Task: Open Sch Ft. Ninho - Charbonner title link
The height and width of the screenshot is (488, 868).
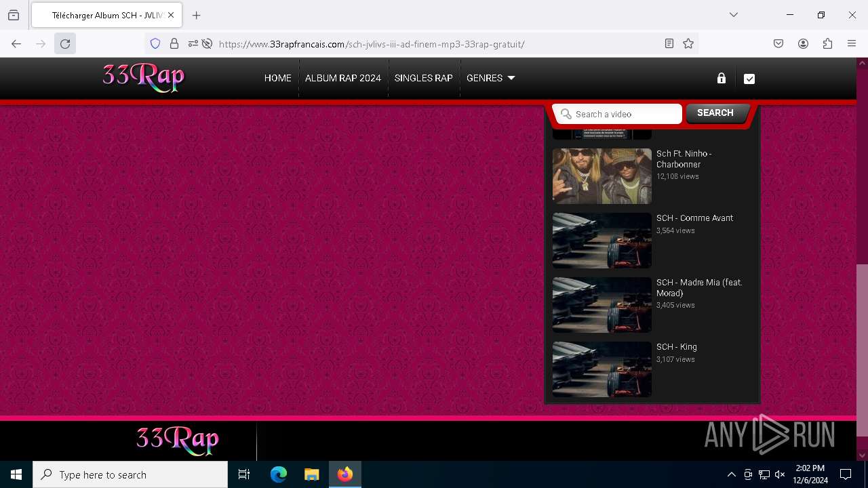Action: pos(684,159)
